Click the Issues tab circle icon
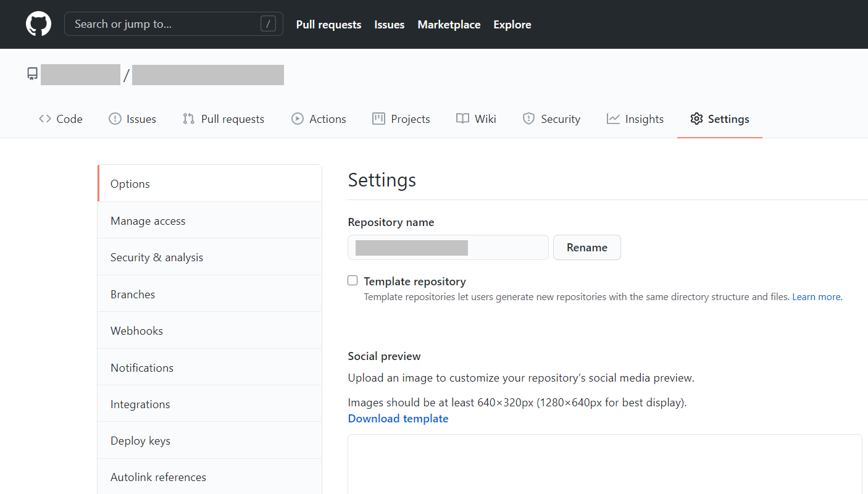868x494 pixels. point(115,119)
